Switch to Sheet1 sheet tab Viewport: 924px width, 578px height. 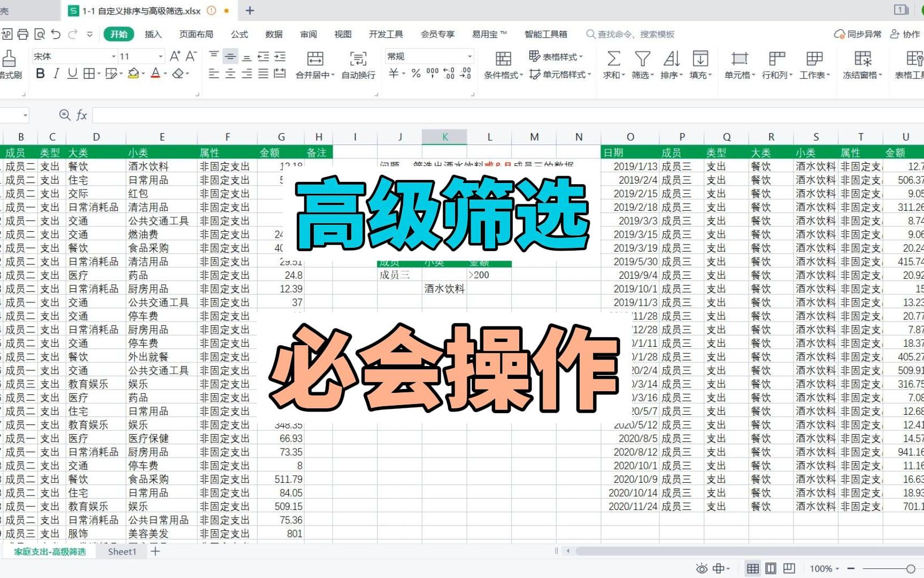[x=122, y=552]
